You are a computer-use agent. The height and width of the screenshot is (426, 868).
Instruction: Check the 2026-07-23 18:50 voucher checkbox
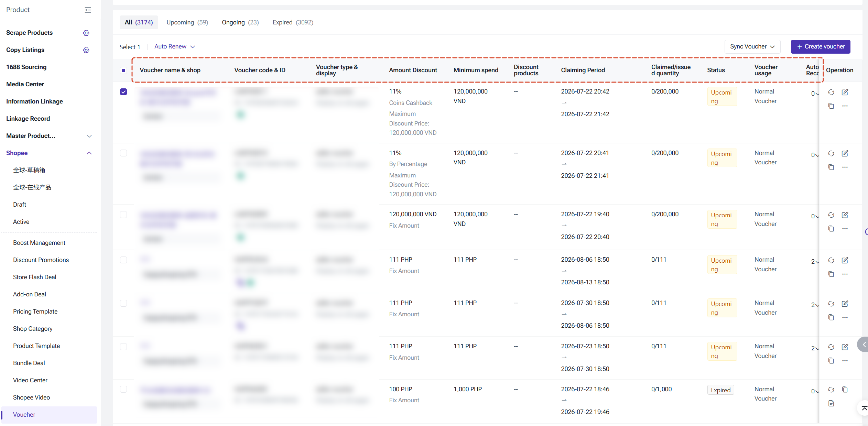click(x=123, y=347)
